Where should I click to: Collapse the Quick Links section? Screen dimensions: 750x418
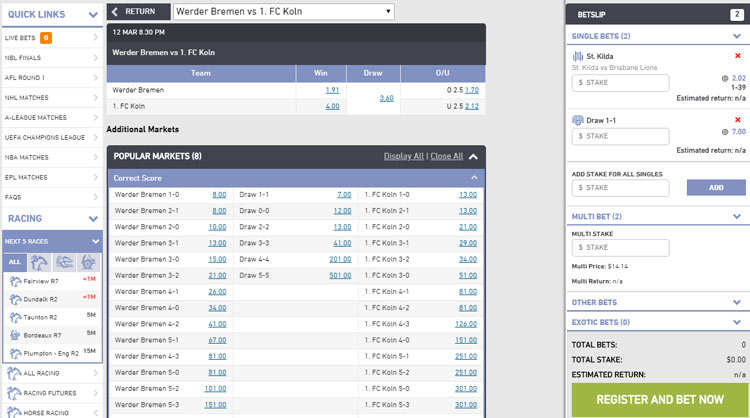(93, 15)
